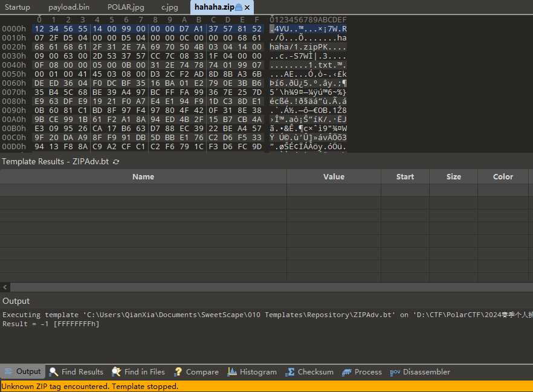Switch to the c.jpg file tab
This screenshot has width=533, height=392.
[170, 7]
